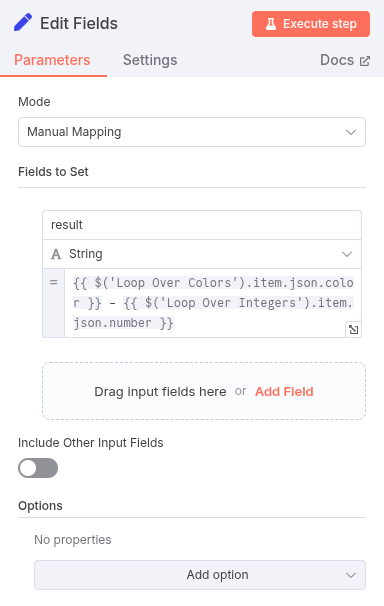
Task: Click the Edit Fields node title
Action: point(79,24)
